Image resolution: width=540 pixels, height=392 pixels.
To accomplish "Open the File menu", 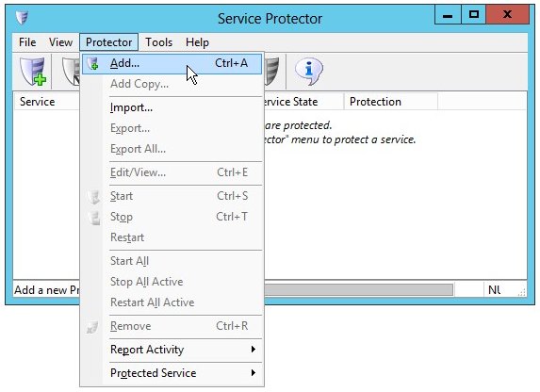I will 27,42.
